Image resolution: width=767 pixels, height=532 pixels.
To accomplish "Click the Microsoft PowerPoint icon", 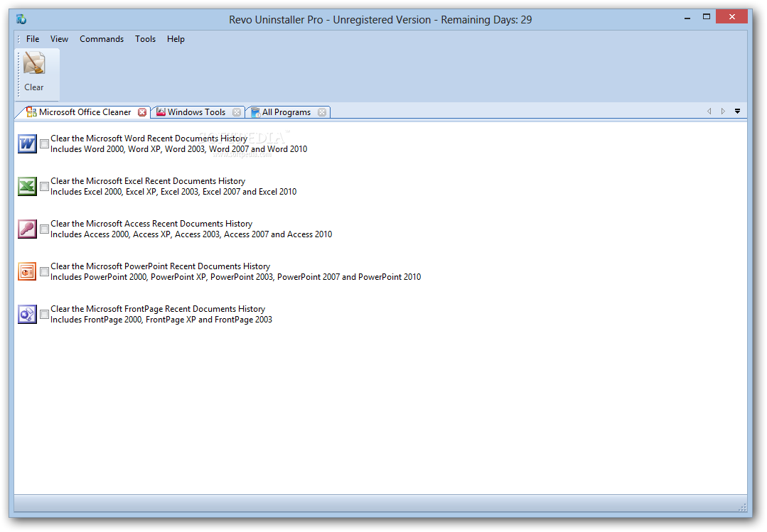I will tap(28, 271).
